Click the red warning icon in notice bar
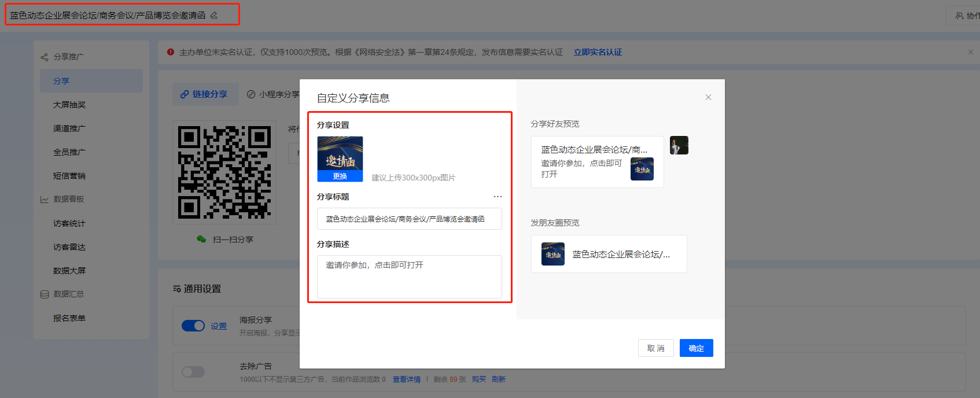Screen dimensions: 980x398 (x=171, y=52)
